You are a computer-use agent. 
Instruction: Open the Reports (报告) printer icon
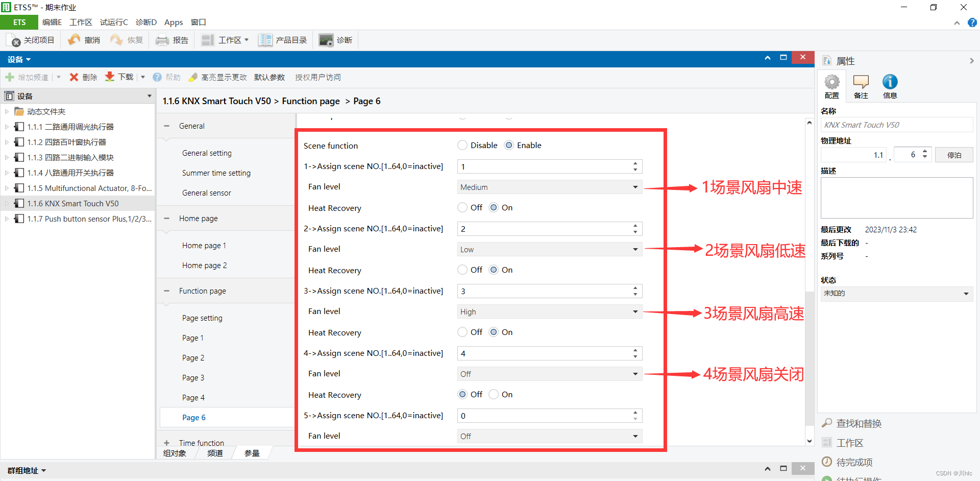(x=162, y=40)
